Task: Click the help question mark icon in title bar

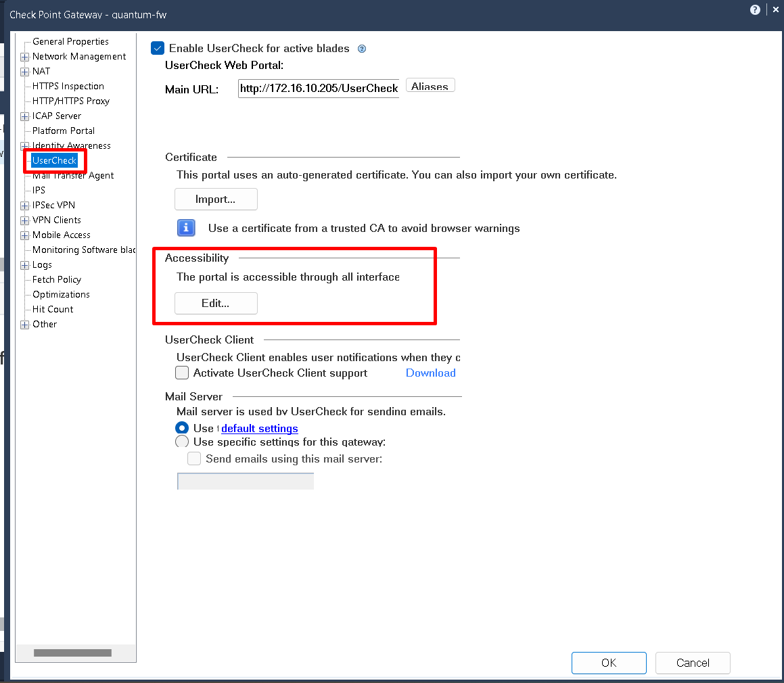Action: (x=755, y=10)
